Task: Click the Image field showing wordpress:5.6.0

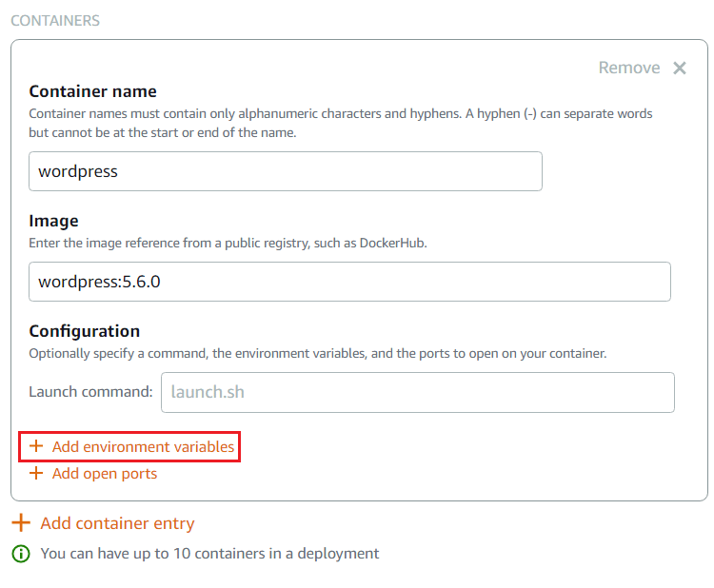Action: click(x=349, y=282)
